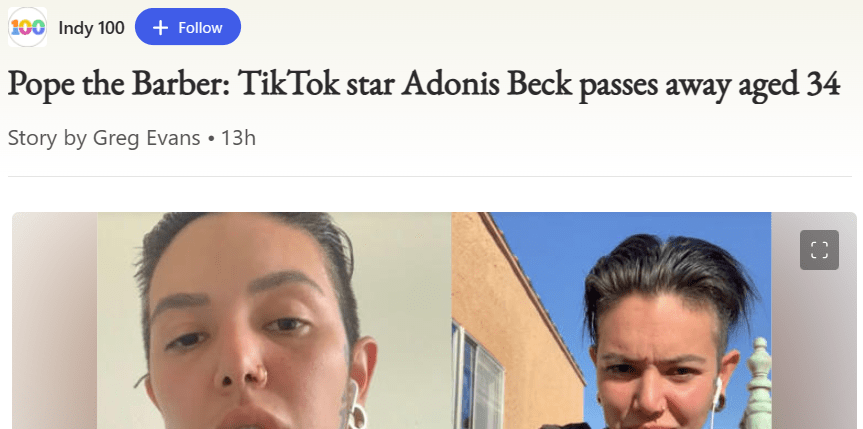Screen dimensions: 863x429
Task: Expand the article image to fullscreen
Action: pos(819,249)
